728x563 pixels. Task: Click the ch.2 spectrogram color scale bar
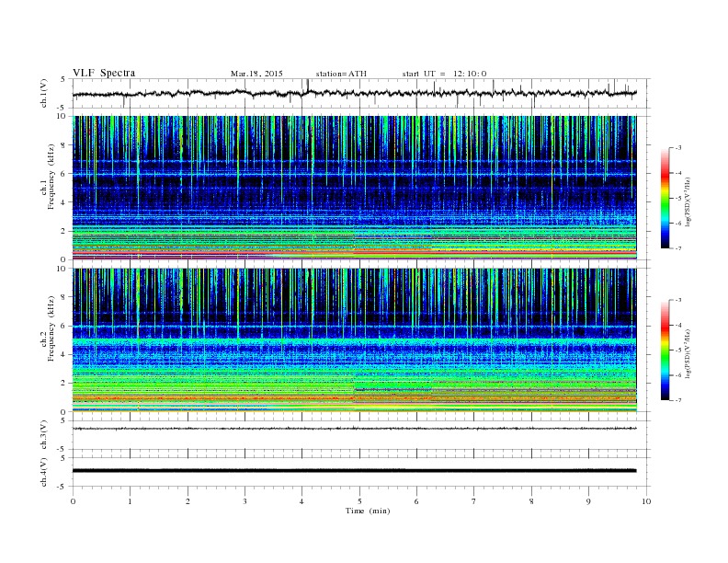click(665, 350)
